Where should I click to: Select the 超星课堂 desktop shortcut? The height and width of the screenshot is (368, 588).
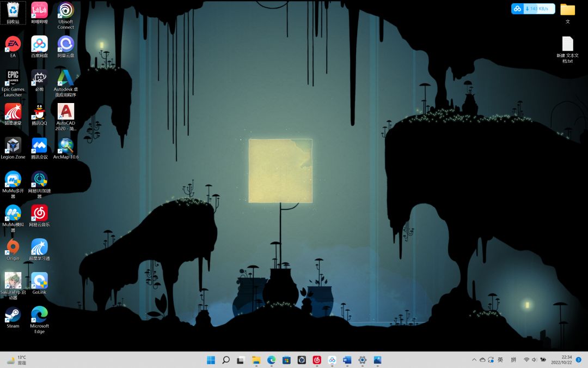(x=13, y=114)
